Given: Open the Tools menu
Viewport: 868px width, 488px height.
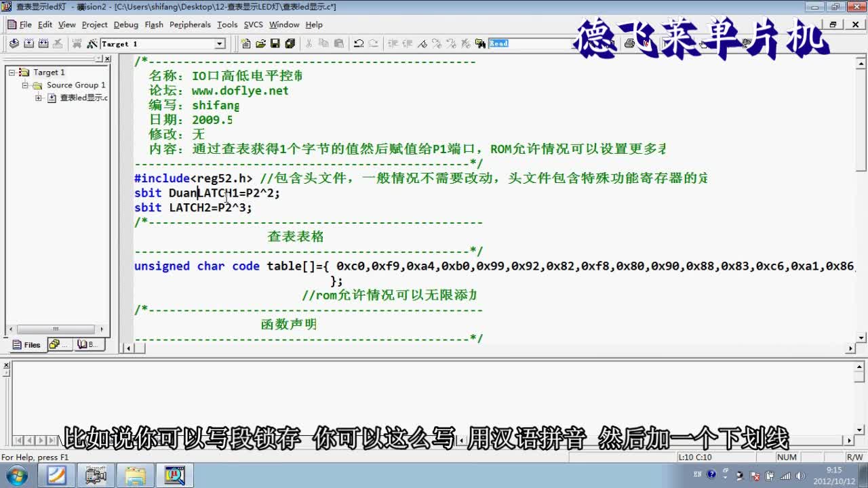Looking at the screenshot, I should [x=227, y=24].
